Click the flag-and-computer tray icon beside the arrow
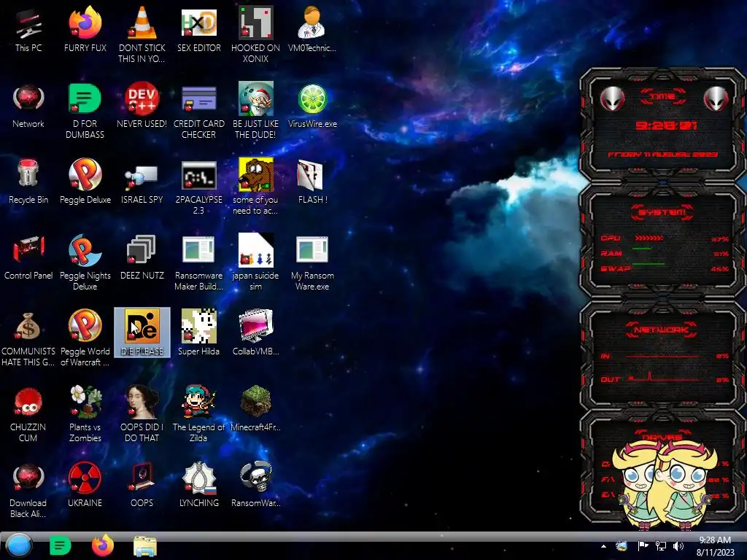The width and height of the screenshot is (747, 560). pos(622,546)
